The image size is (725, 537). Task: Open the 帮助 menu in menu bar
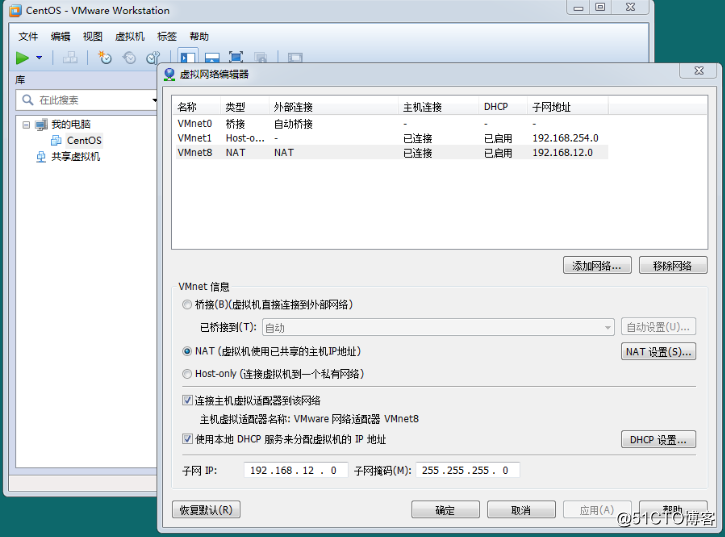click(199, 37)
